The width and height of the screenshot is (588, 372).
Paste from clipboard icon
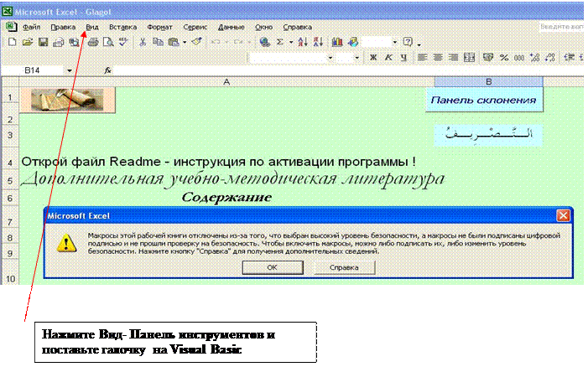click(174, 42)
